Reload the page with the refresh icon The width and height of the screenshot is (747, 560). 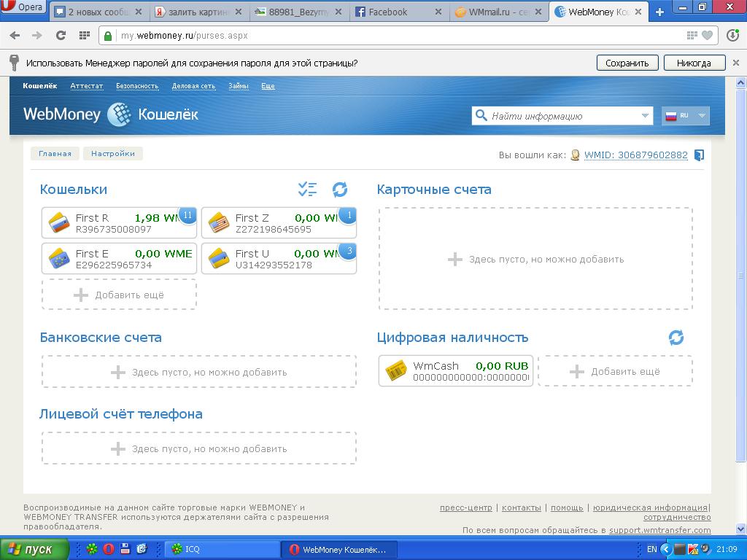(x=61, y=35)
